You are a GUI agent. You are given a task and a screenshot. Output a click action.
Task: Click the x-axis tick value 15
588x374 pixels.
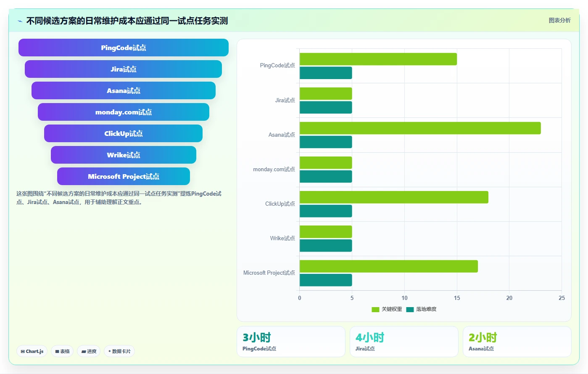(x=457, y=298)
